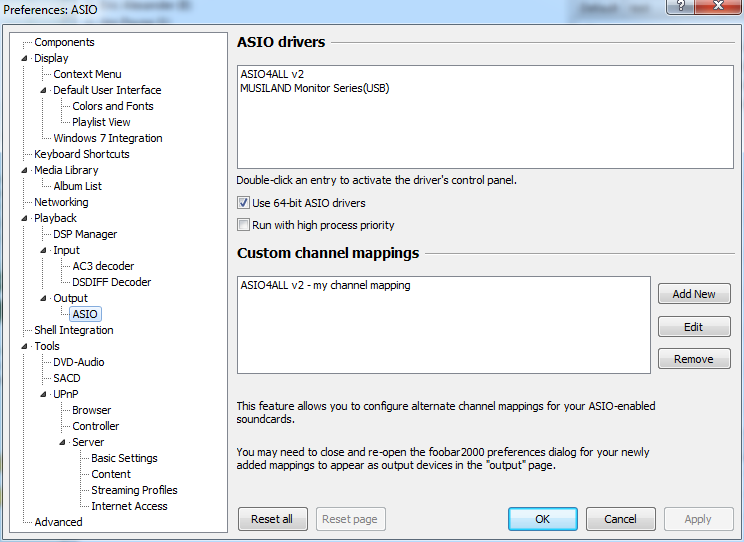Select Input label in tree
This screenshot has width=744, height=542.
(66, 250)
